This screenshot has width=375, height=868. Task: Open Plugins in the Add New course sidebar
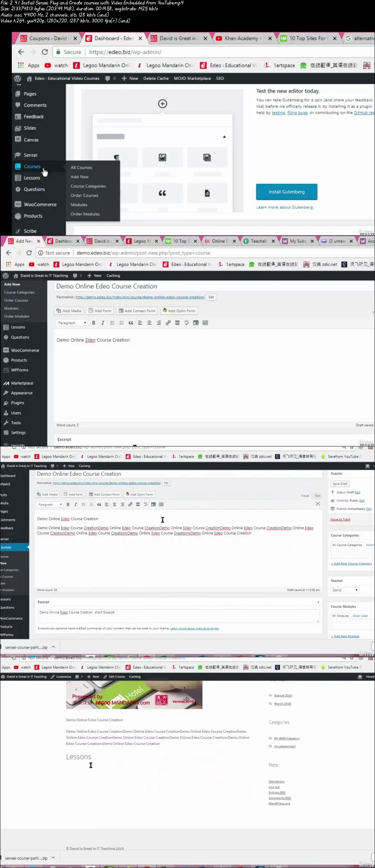(x=18, y=403)
